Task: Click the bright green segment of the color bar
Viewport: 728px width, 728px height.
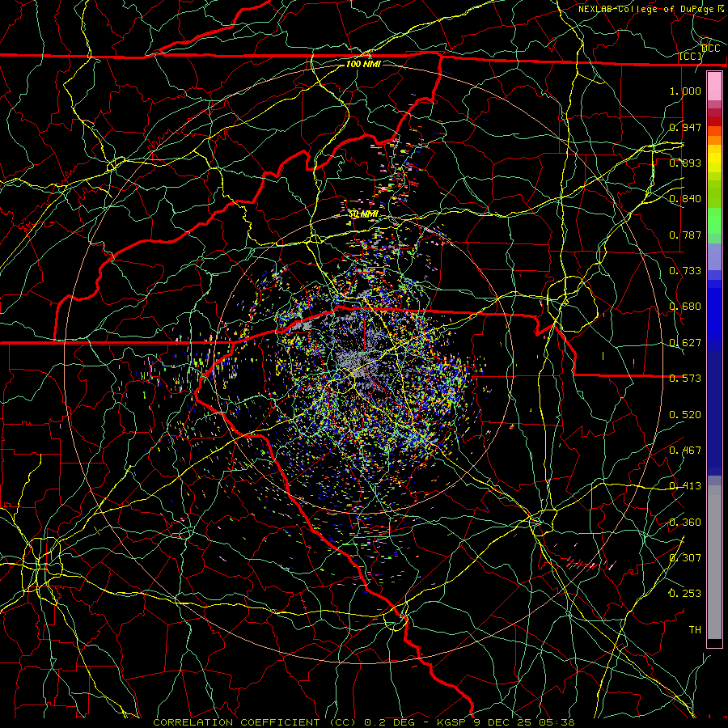Action: pyautogui.click(x=714, y=221)
